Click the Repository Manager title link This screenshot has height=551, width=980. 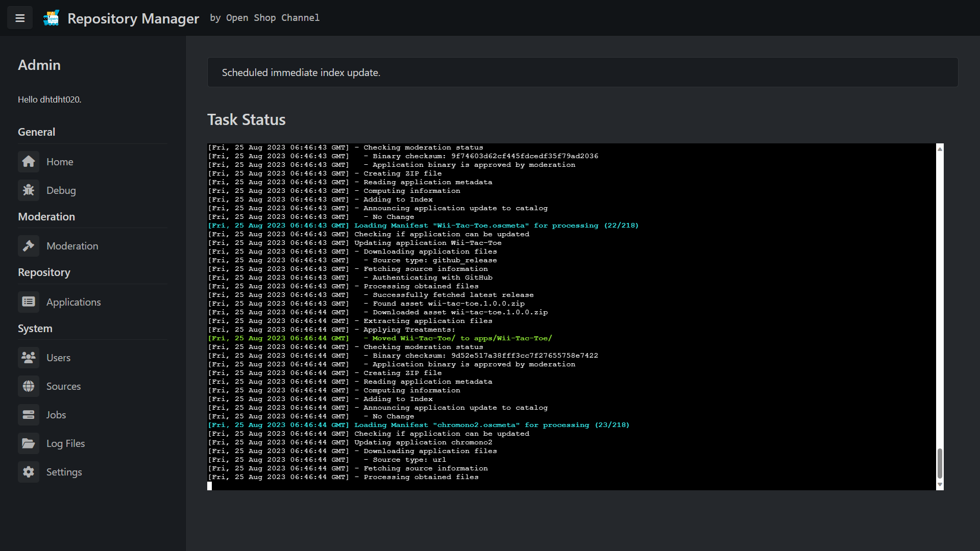click(x=133, y=18)
